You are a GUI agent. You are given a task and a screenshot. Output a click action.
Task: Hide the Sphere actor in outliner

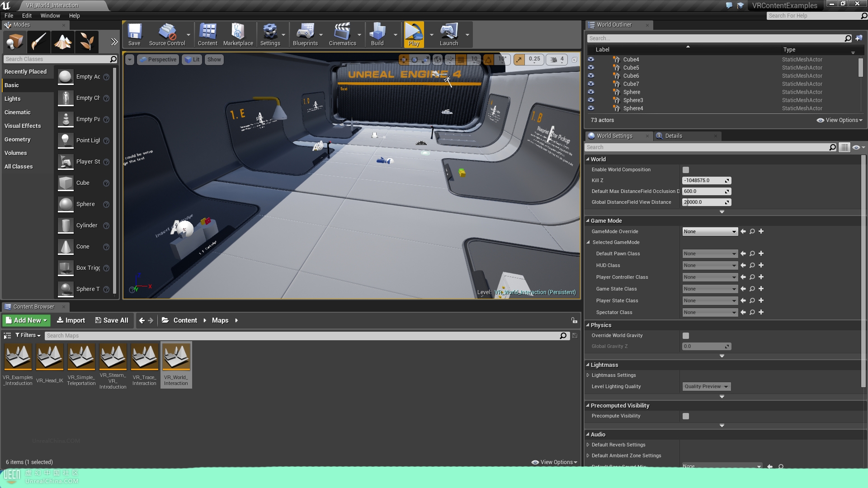pos(591,92)
